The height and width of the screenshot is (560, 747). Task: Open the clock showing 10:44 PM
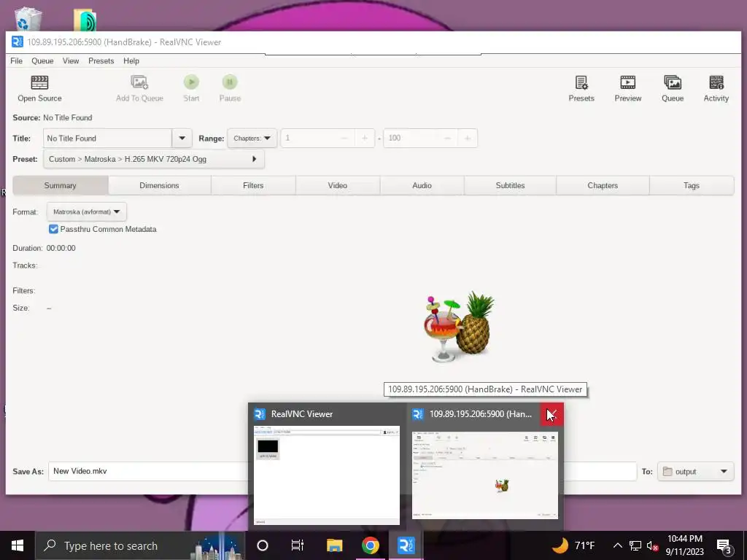[x=684, y=545]
